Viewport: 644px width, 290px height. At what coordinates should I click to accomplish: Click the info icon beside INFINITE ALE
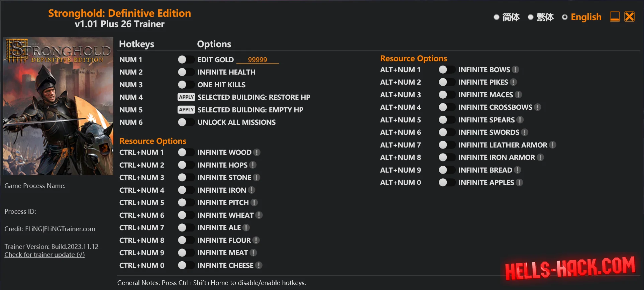pyautogui.click(x=246, y=228)
